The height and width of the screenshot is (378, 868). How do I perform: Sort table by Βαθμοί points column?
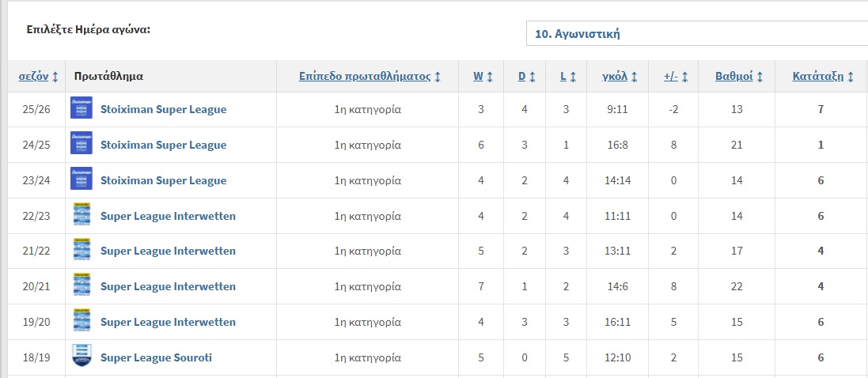pos(738,77)
